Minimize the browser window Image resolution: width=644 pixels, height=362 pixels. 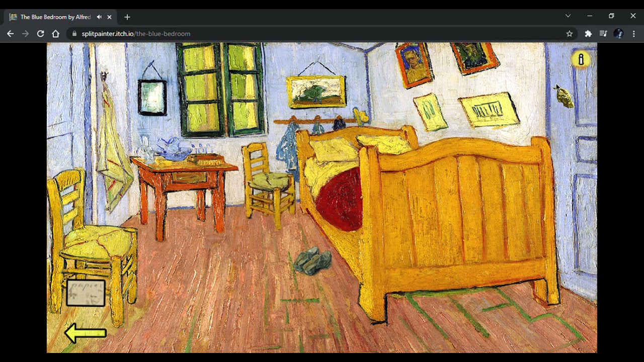coord(590,16)
